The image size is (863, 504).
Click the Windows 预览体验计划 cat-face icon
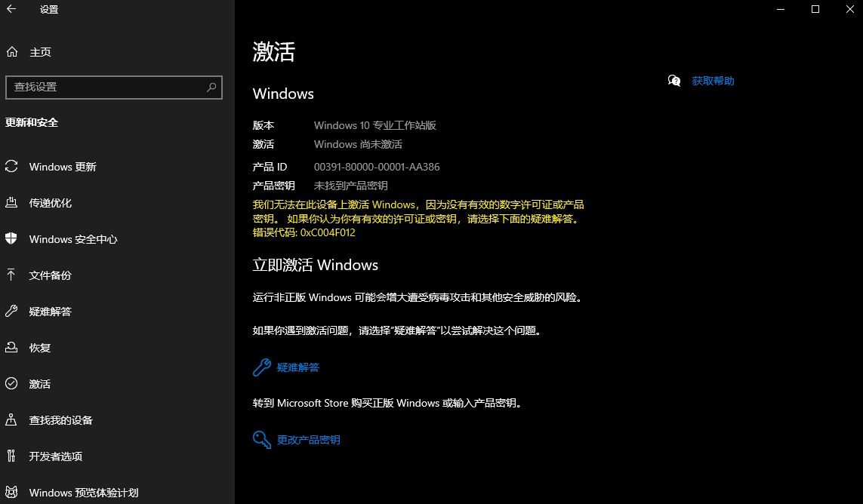(11, 492)
